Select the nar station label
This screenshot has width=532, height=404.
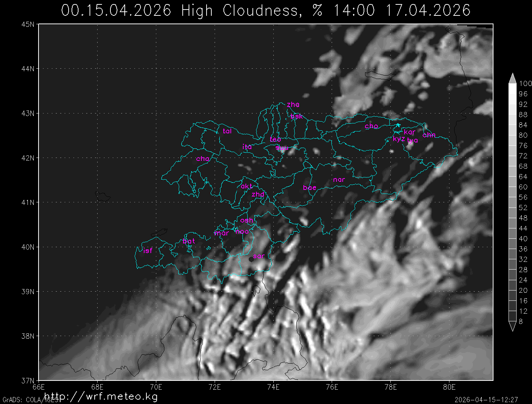click(x=339, y=180)
